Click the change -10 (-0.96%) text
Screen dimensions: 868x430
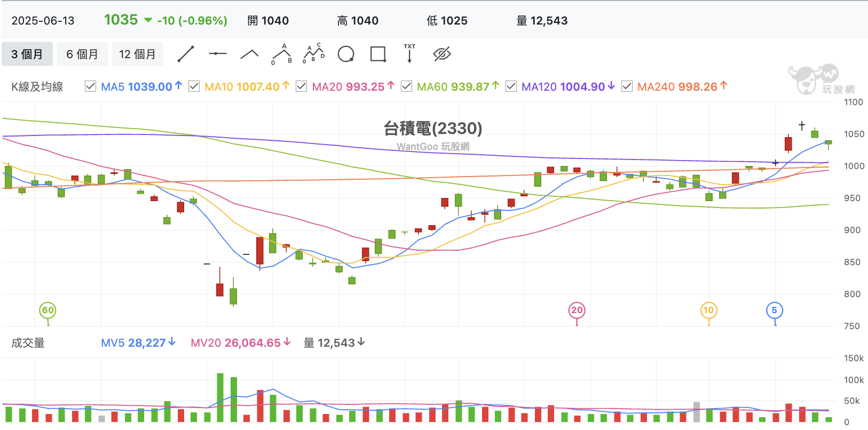(192, 21)
